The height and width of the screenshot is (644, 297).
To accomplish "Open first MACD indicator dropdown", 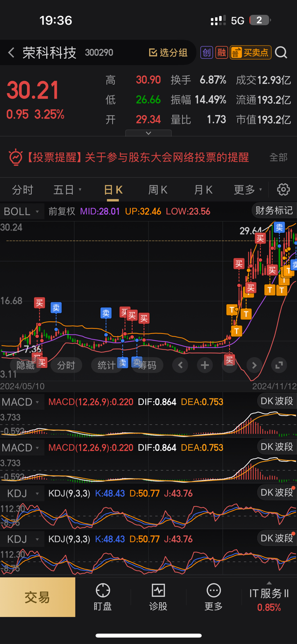I will [21, 402].
